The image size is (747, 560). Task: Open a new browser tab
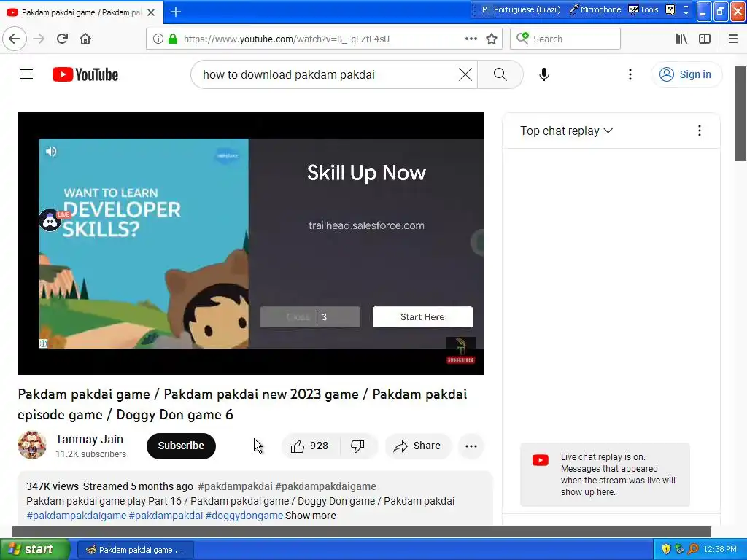coord(176,12)
